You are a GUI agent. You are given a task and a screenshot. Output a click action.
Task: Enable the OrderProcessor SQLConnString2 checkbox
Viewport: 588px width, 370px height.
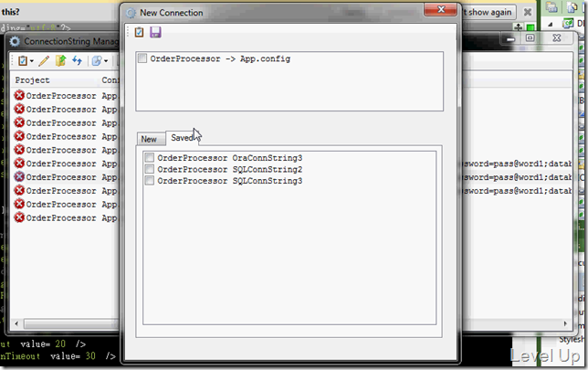click(149, 169)
